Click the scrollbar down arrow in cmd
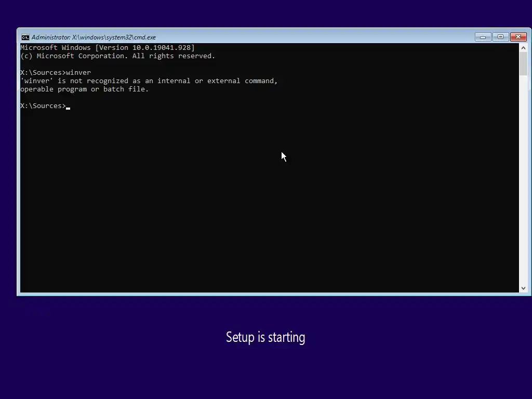 (523, 288)
